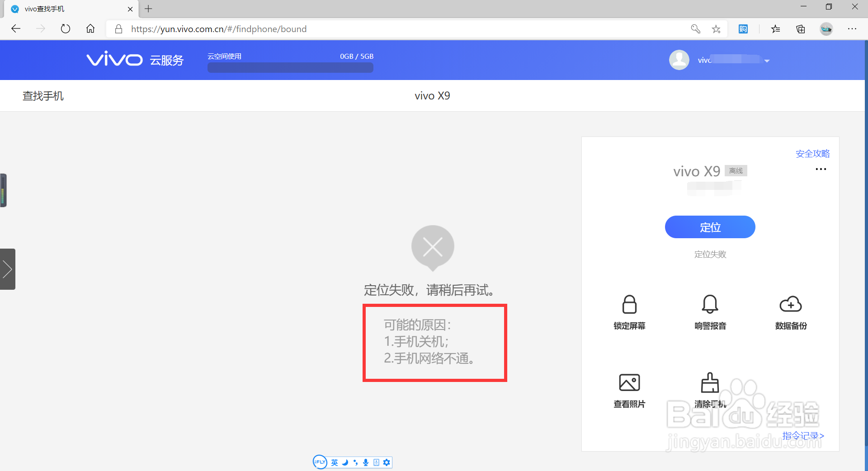Click the location failed X icon

click(x=433, y=248)
